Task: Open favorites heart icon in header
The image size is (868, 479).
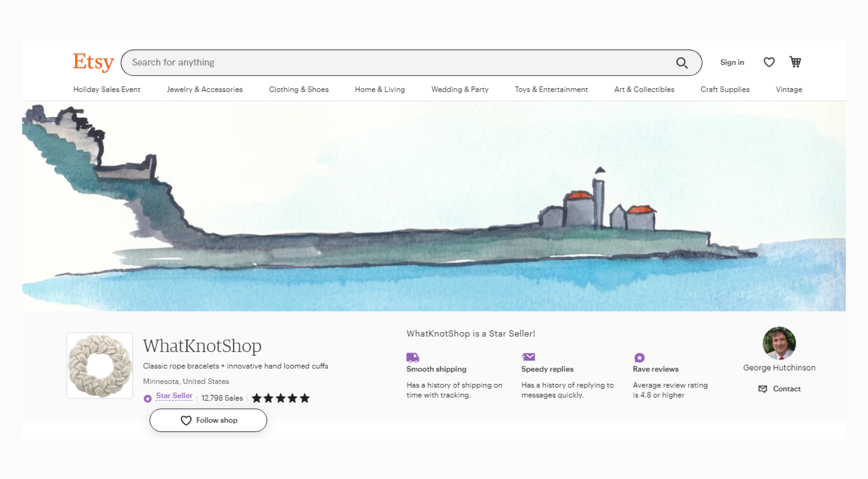Action: pyautogui.click(x=769, y=62)
